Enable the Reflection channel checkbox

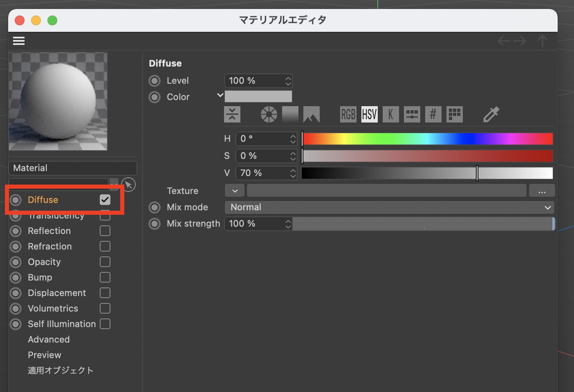tap(105, 231)
